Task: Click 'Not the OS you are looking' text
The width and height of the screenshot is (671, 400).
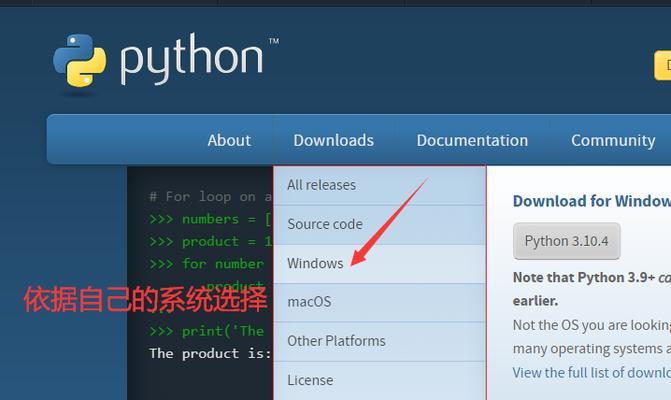Action: point(592,325)
